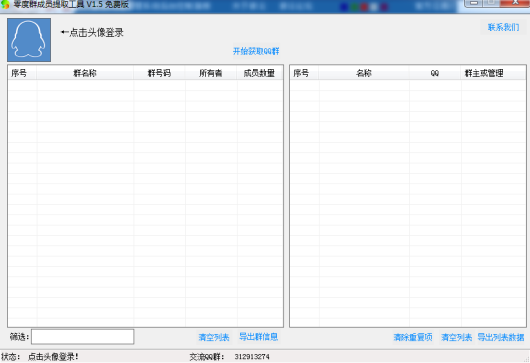This screenshot has height=363, width=530.
Task: Export list data with 导出列表数据
Action: point(501,337)
